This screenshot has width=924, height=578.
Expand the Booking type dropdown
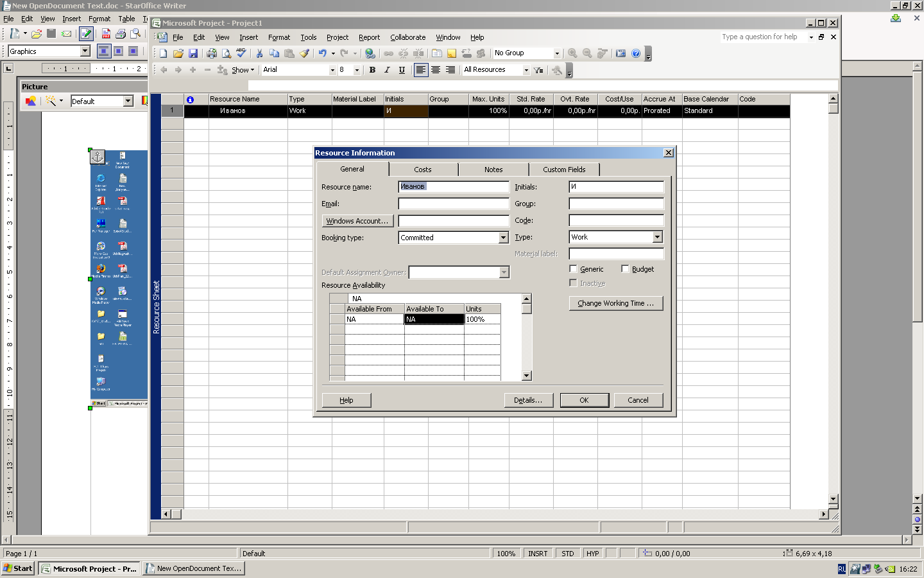click(x=504, y=238)
